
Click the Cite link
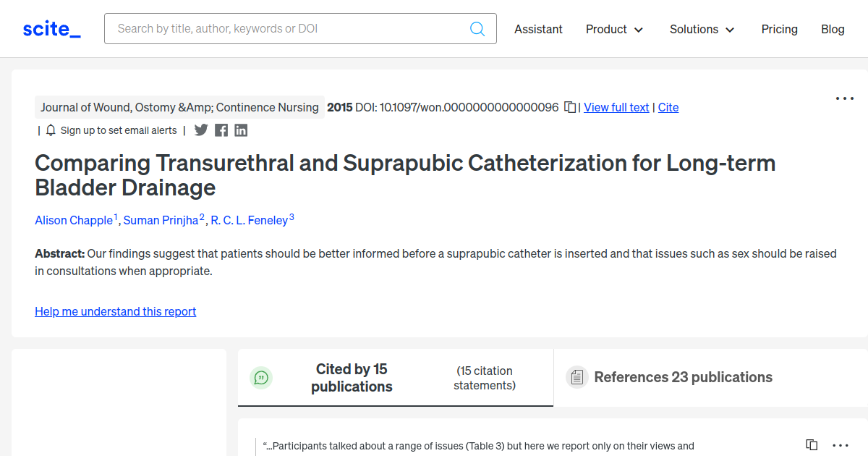668,106
